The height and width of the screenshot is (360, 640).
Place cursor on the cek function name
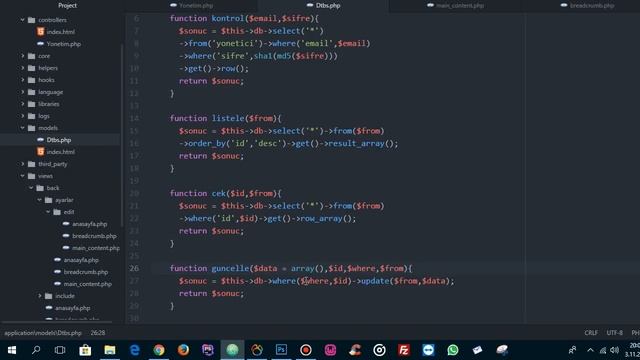click(218, 193)
